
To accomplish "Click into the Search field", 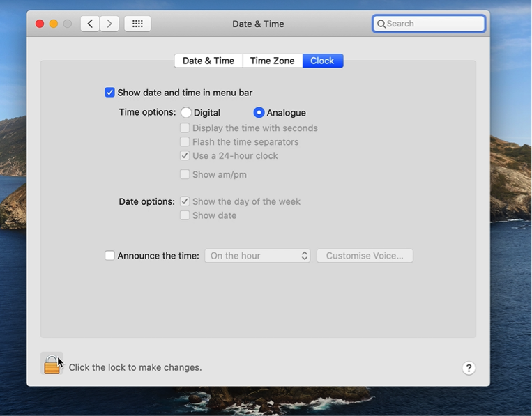I will coord(434,24).
